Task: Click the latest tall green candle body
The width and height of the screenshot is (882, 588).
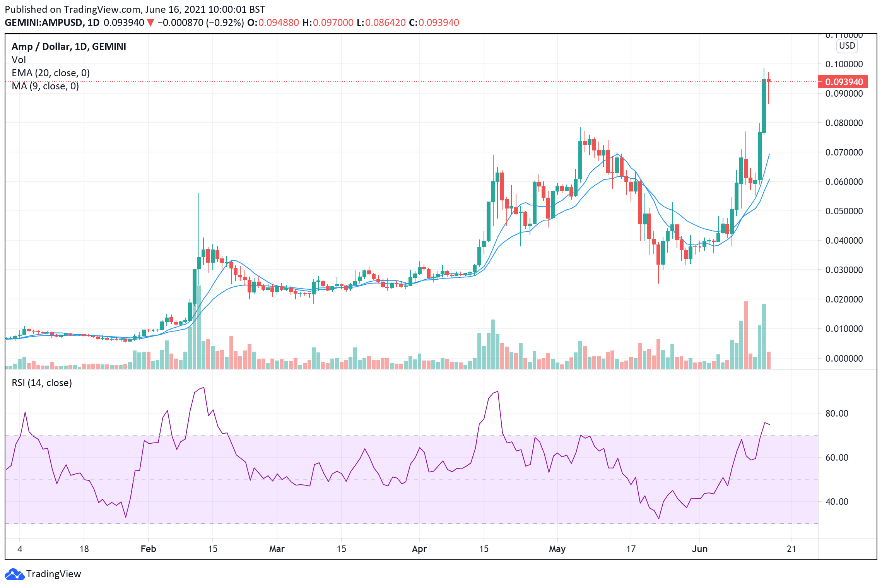Action: click(764, 106)
